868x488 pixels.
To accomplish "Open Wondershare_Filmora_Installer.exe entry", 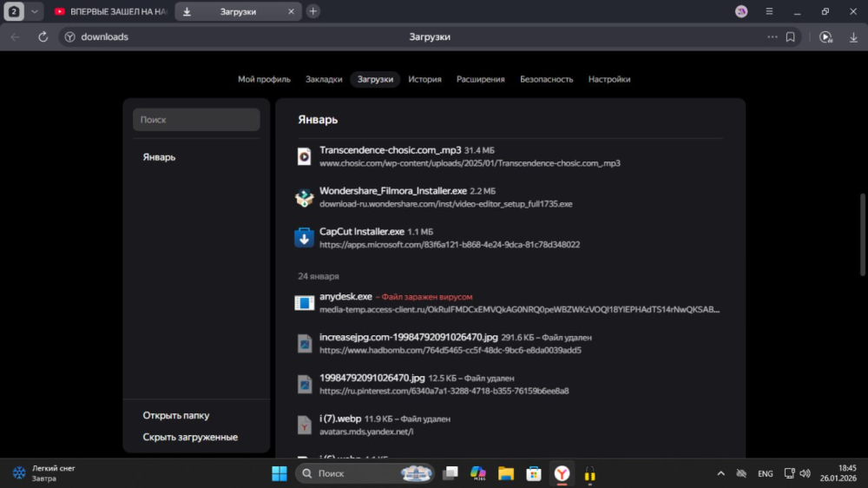I will [393, 190].
